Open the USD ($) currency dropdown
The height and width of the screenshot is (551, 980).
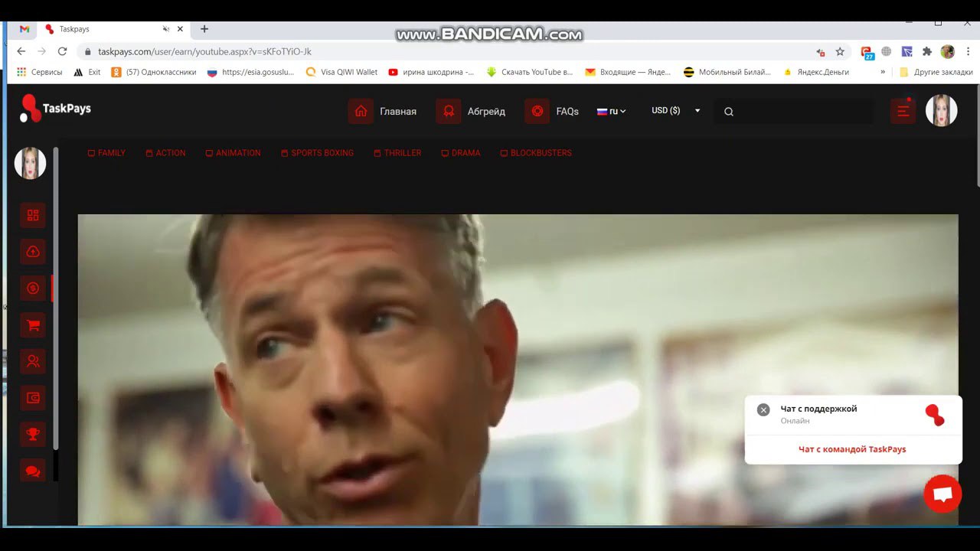pyautogui.click(x=676, y=111)
